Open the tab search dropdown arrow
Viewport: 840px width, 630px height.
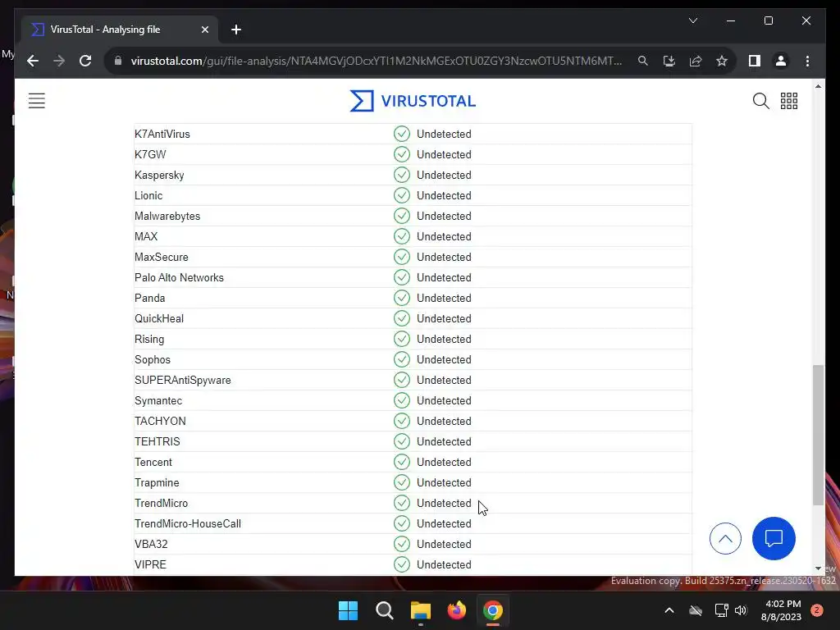(692, 21)
